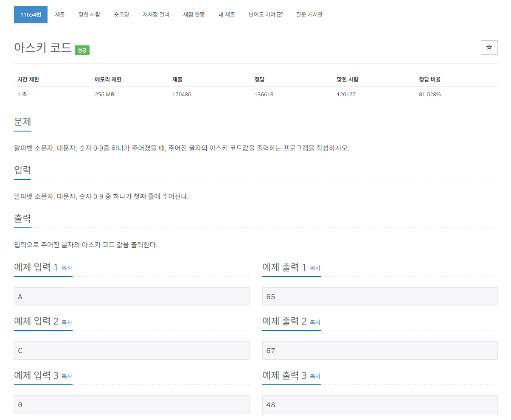The width and height of the screenshot is (511, 420).
Task: Click the 정답 column header
Action: [x=260, y=79]
